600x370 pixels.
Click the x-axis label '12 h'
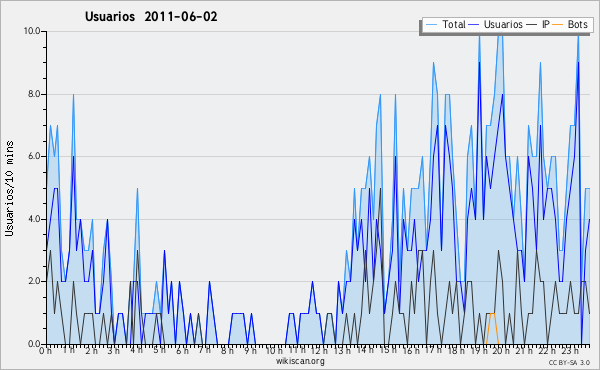pyautogui.click(x=320, y=351)
